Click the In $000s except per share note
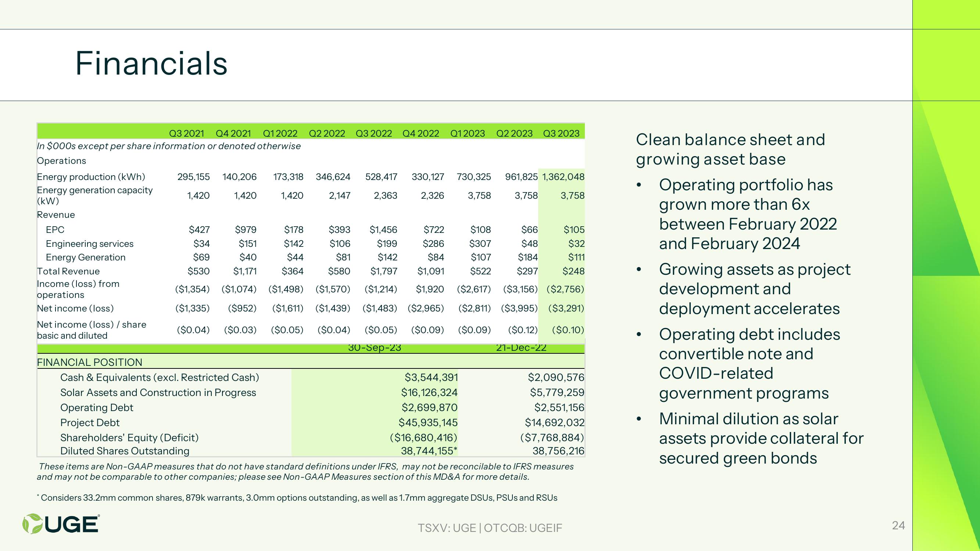 point(168,146)
